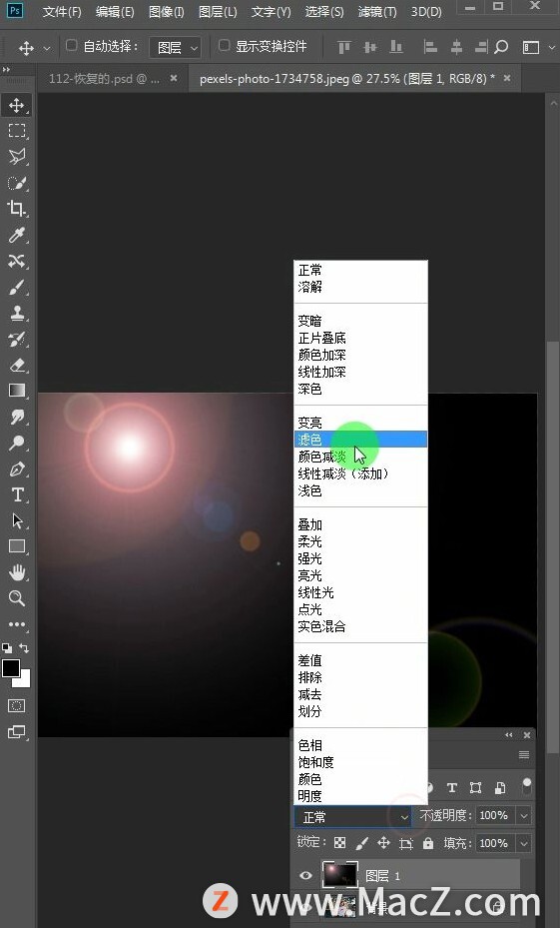Lock layer position in the Layers panel
Screen dimensions: 560x928
pos(383,843)
